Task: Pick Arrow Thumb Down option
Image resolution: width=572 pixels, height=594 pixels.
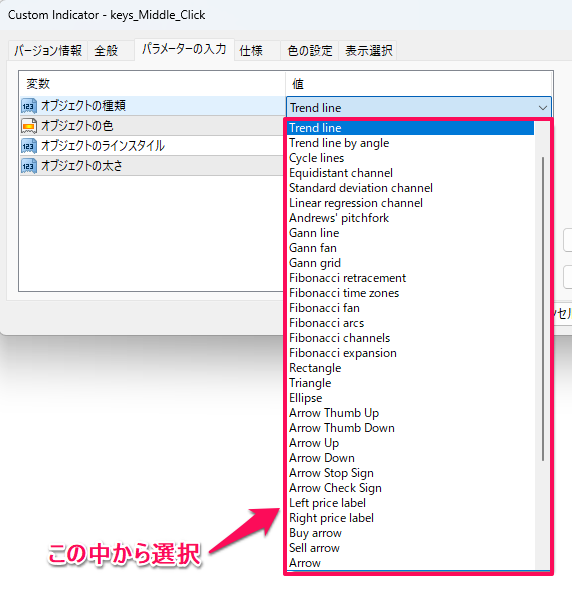Action: click(x=410, y=428)
